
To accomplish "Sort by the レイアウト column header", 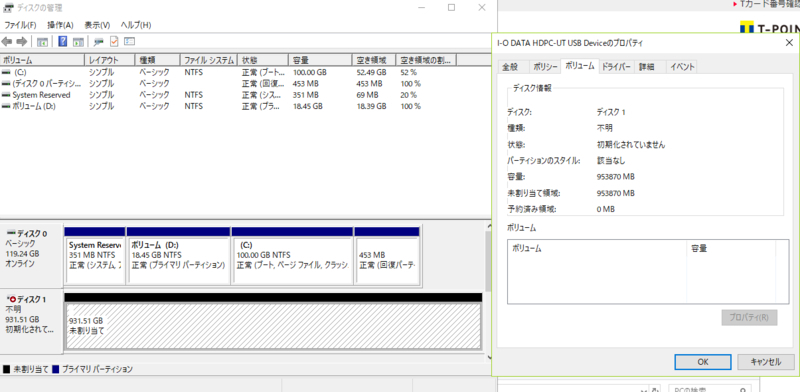I will (111, 60).
